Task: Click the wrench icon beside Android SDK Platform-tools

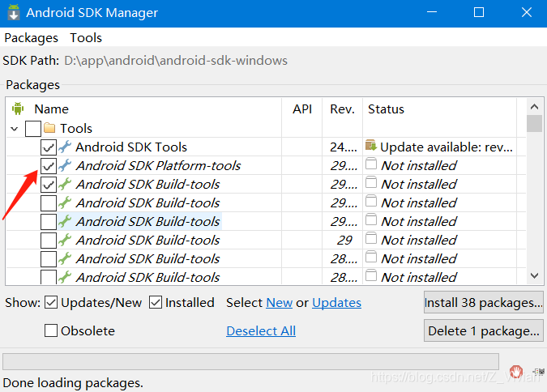Action: click(x=65, y=165)
